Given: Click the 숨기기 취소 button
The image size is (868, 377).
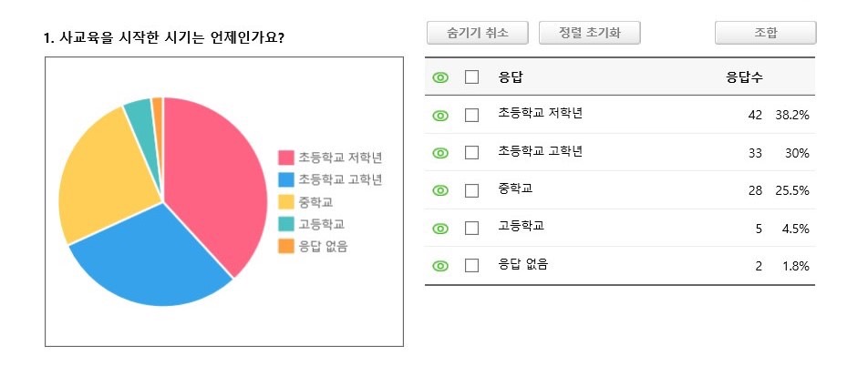Looking at the screenshot, I should [478, 33].
